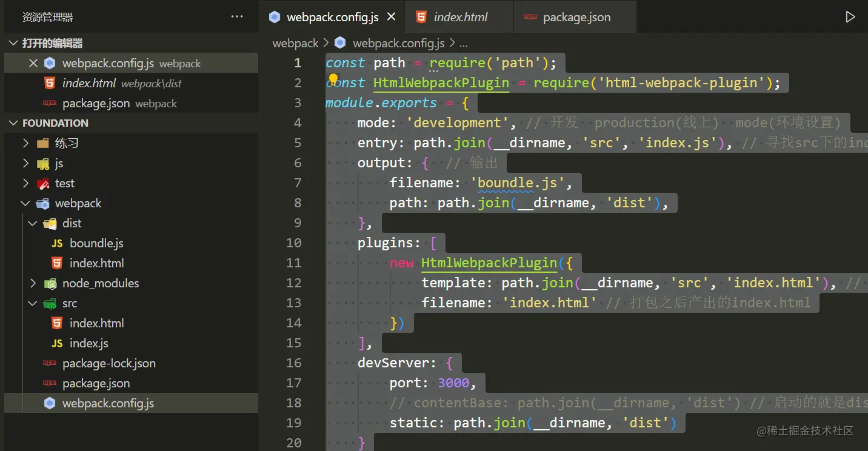Click the JS icon beside boundle.js
868x451 pixels.
pyautogui.click(x=57, y=244)
